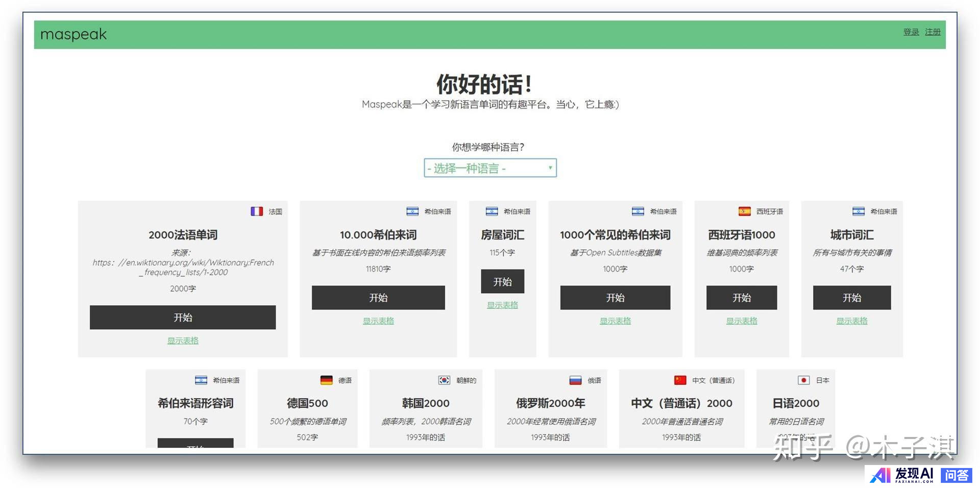
Task: Open 显示表格 under 10.000希伯来词
Action: coord(378,321)
